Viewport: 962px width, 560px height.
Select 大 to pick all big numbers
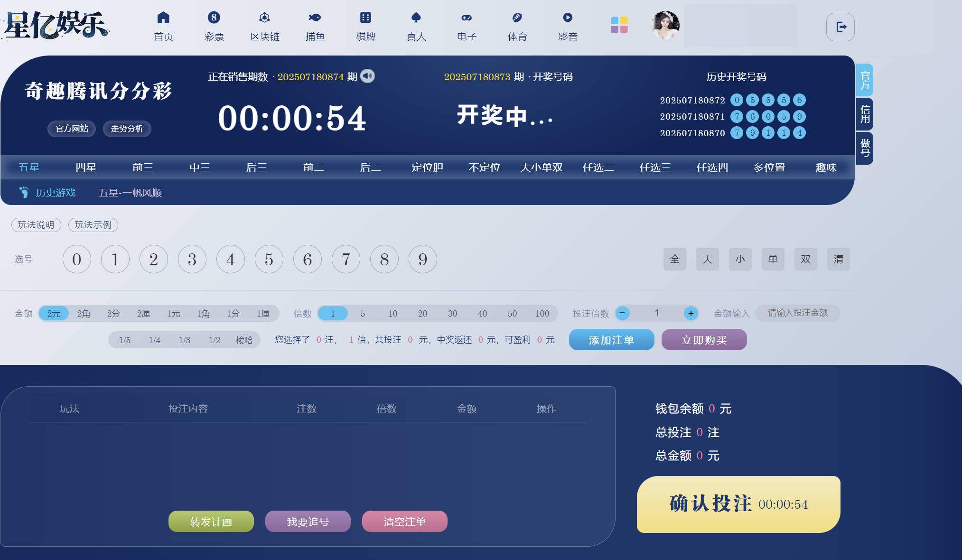(707, 259)
